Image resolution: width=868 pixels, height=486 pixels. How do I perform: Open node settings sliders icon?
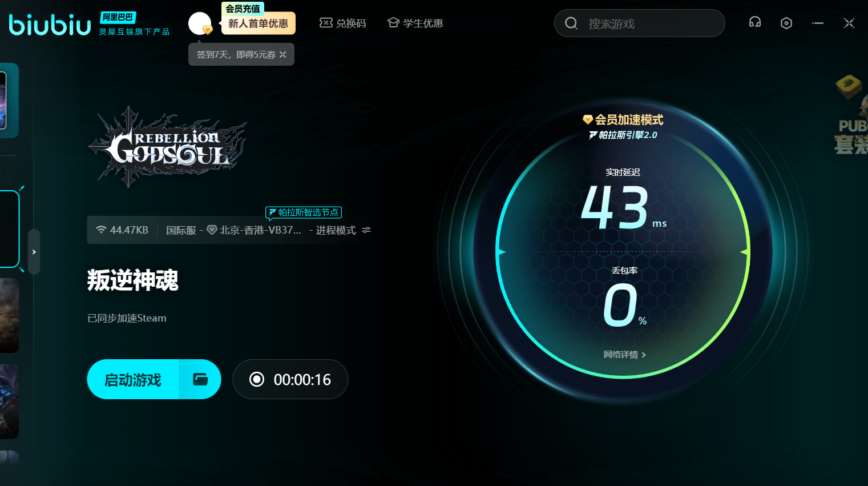tap(366, 230)
